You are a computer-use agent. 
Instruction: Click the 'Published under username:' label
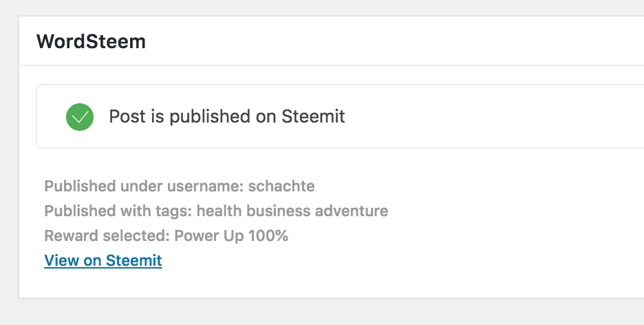pos(144,186)
